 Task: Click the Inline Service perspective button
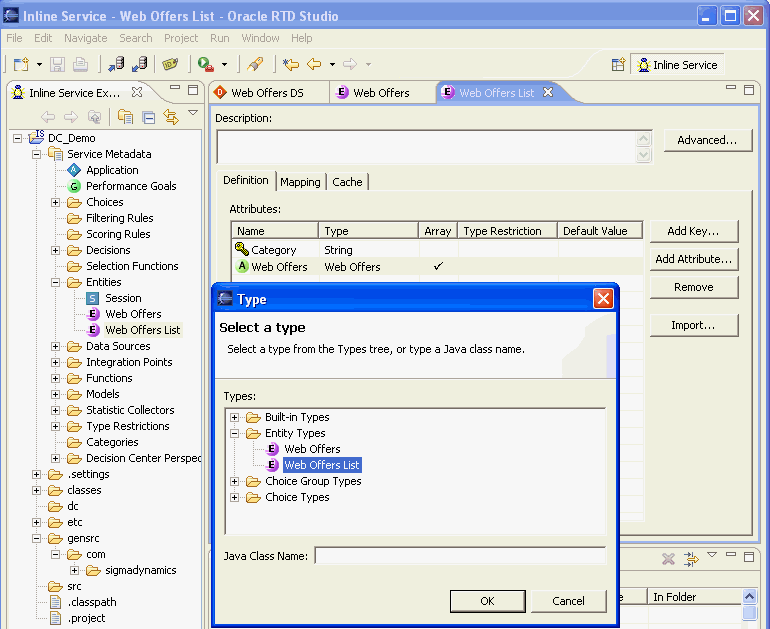click(677, 65)
